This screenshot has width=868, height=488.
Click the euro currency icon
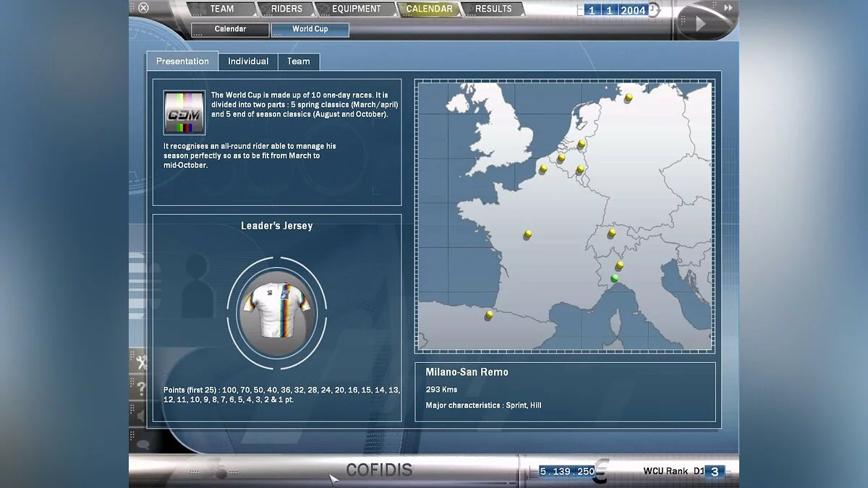click(x=600, y=470)
